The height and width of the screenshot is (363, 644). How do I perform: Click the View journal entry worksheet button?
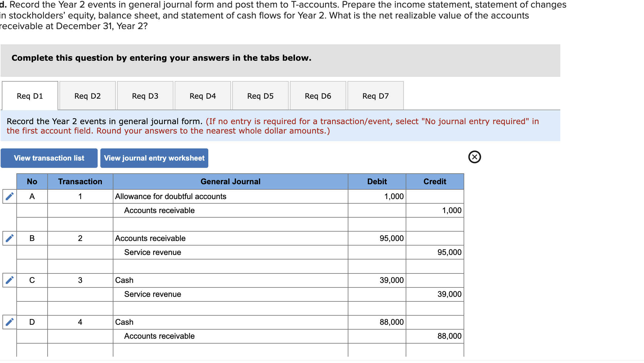coord(154,158)
